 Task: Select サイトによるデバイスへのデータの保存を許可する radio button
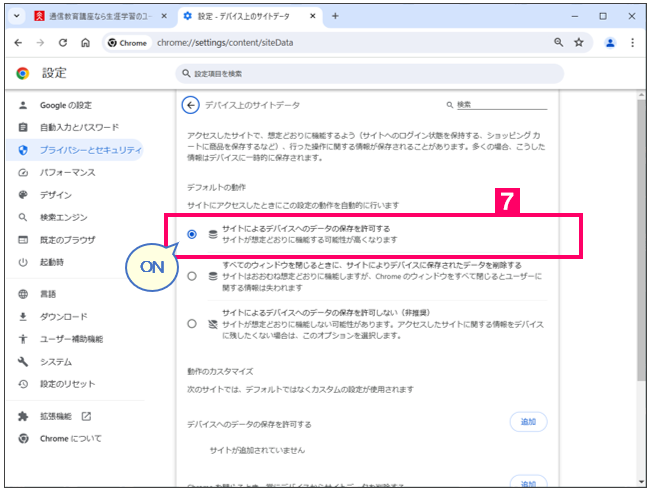pyautogui.click(x=192, y=234)
